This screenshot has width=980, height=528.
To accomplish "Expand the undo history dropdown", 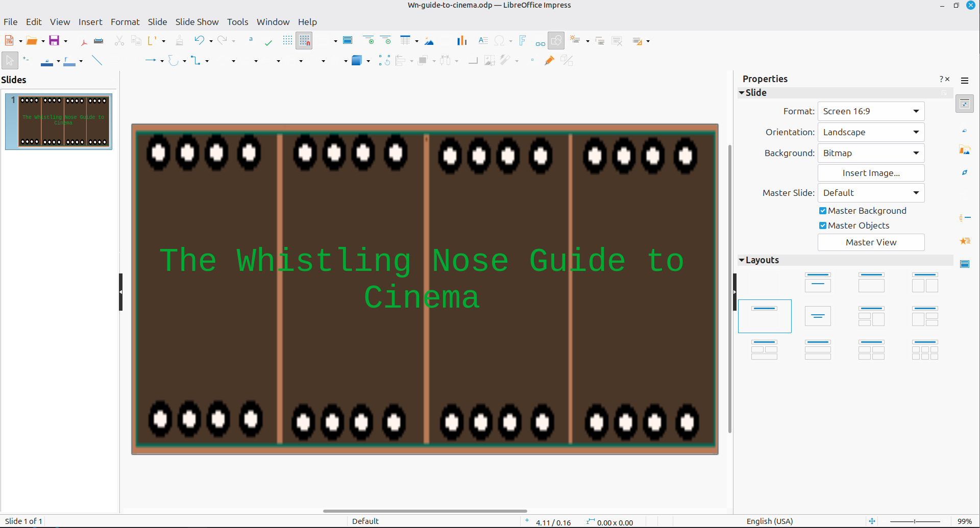I will 211,41.
